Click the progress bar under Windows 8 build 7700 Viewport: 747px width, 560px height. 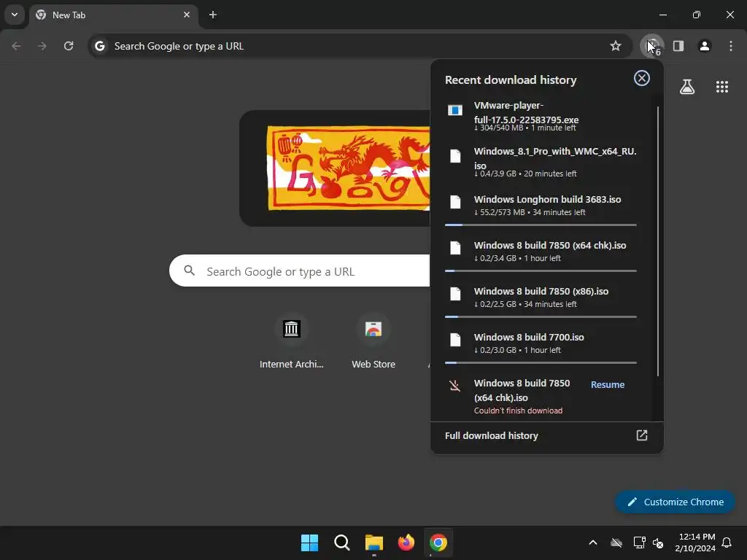pyautogui.click(x=541, y=362)
